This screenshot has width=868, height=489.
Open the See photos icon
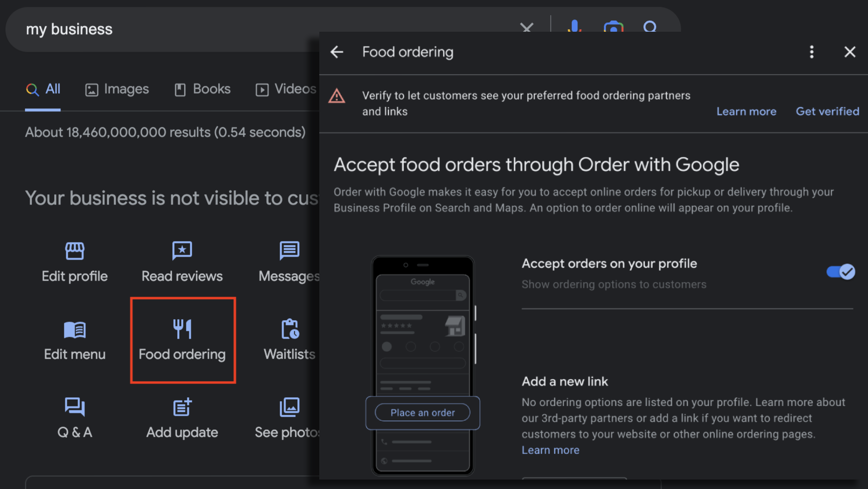coord(289,407)
